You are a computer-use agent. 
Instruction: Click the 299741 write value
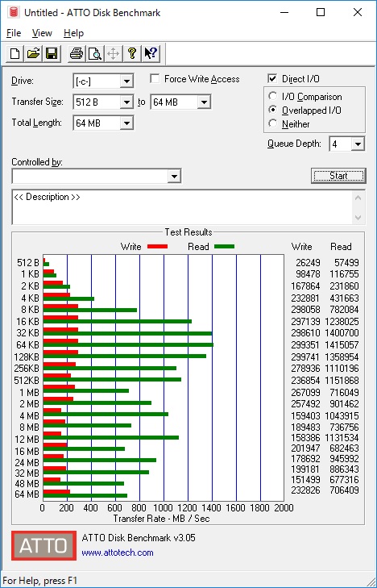tap(306, 357)
